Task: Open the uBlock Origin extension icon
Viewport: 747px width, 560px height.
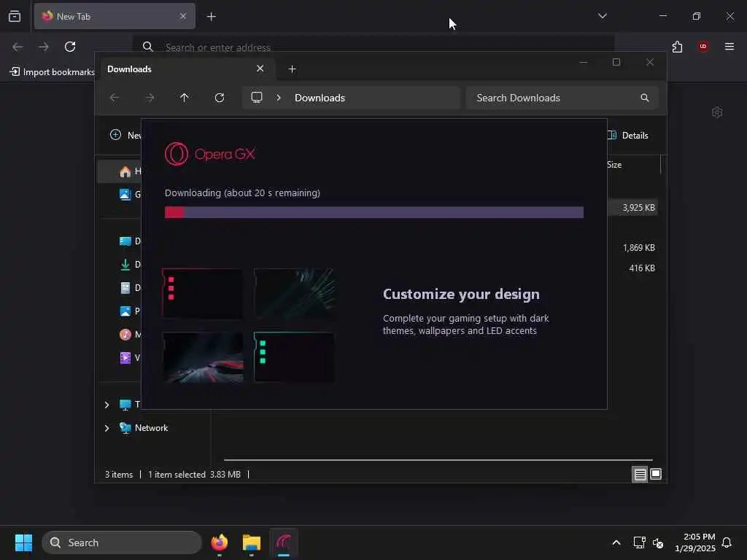Action: pyautogui.click(x=703, y=46)
